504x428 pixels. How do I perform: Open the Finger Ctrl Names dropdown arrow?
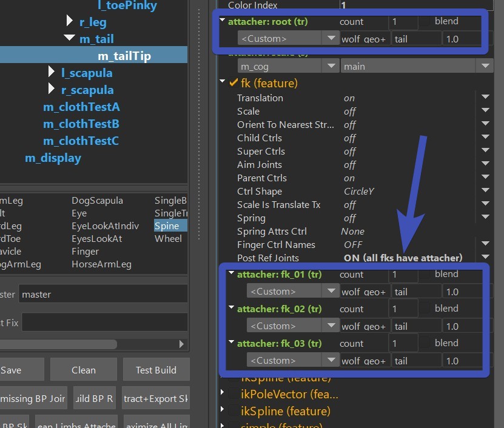485,243
